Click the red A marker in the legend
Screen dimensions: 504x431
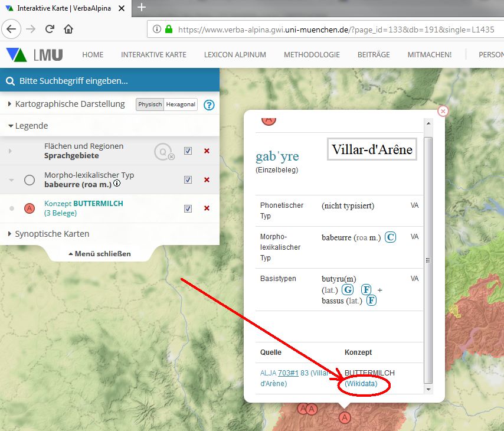click(30, 208)
